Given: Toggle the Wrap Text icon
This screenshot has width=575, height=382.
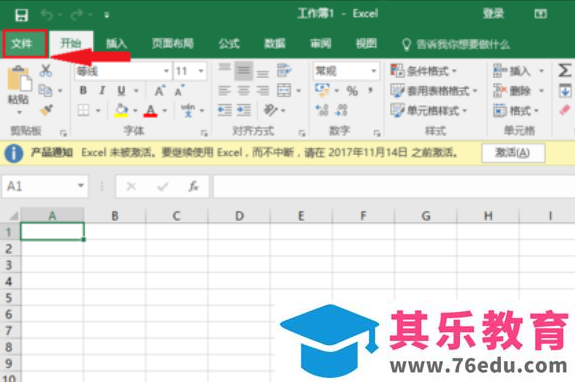Looking at the screenshot, I should tap(284, 70).
